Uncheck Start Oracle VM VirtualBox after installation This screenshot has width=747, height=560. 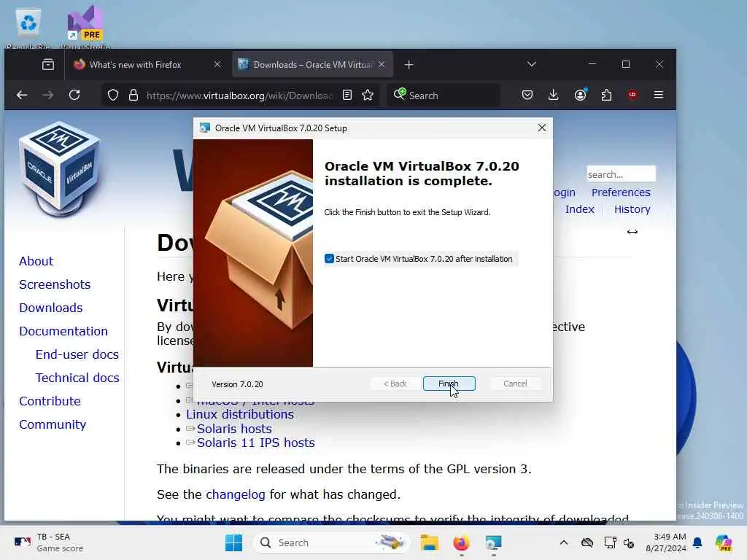pyautogui.click(x=329, y=259)
